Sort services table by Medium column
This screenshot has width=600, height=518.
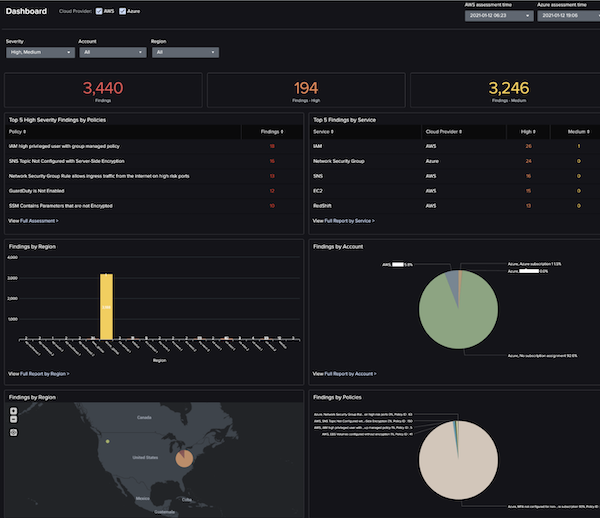click(x=579, y=132)
